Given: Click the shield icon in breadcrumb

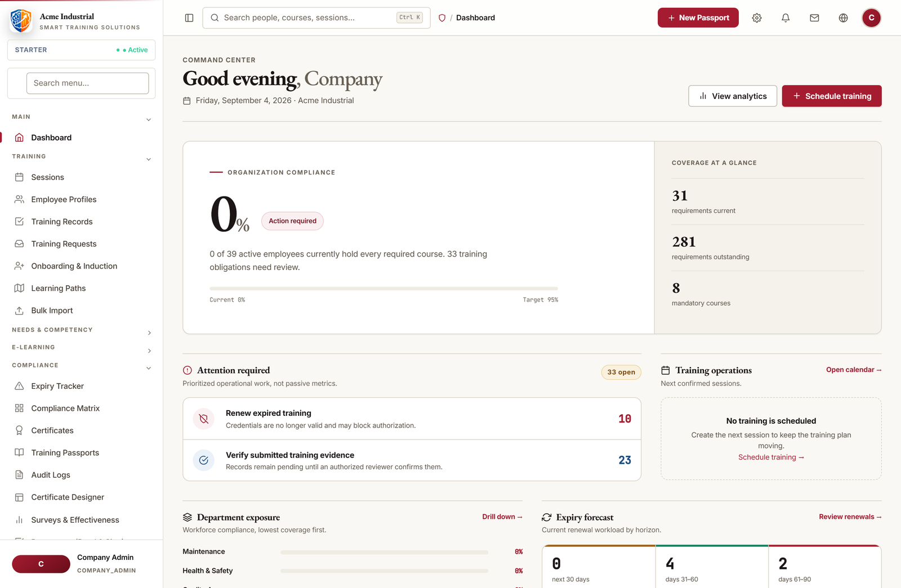Looking at the screenshot, I should (x=442, y=18).
